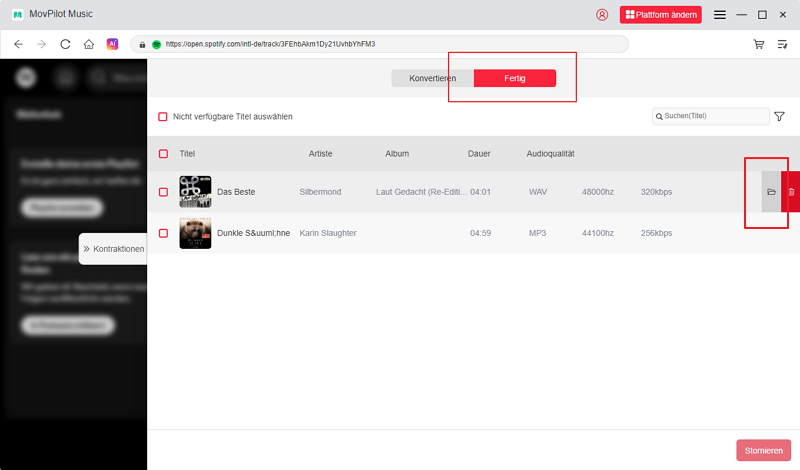
Task: Reload the page with refresh icon
Action: (66, 44)
